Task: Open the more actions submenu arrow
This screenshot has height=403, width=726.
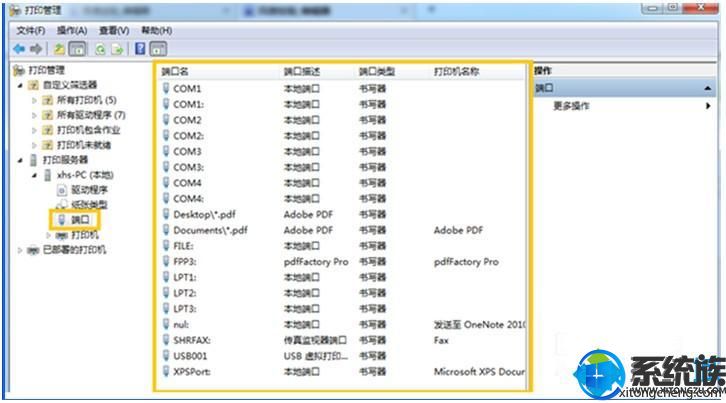Action: (708, 106)
